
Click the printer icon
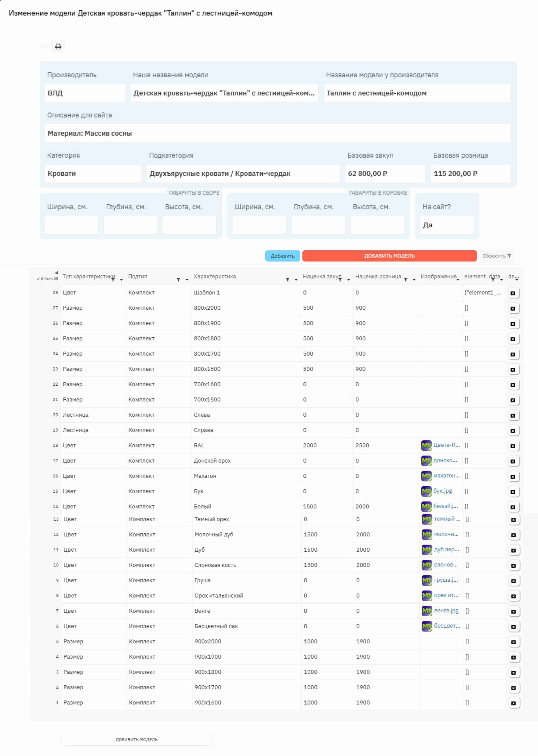[x=58, y=46]
